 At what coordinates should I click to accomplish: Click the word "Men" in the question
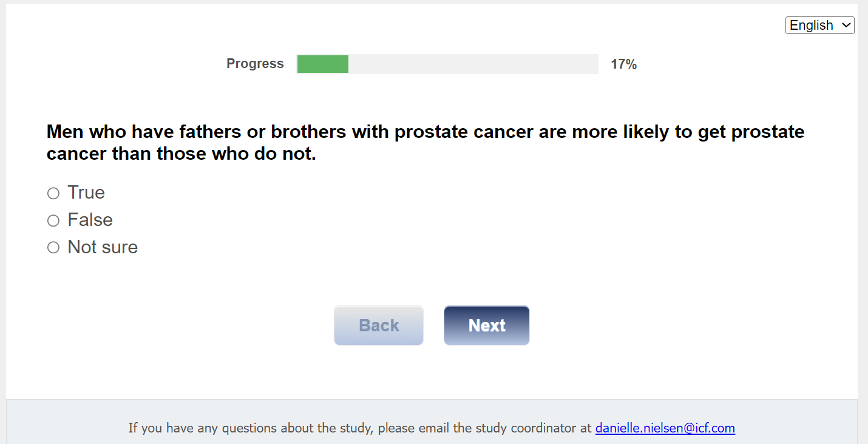pos(65,132)
